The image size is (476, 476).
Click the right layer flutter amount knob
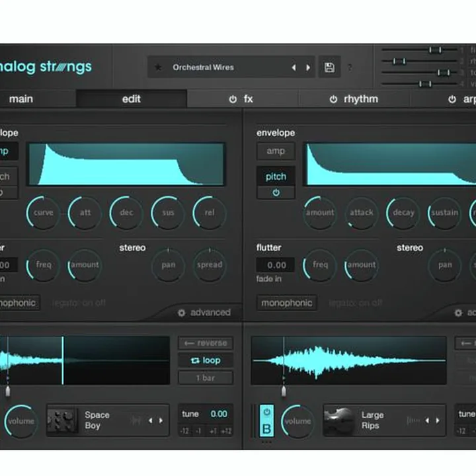click(361, 265)
